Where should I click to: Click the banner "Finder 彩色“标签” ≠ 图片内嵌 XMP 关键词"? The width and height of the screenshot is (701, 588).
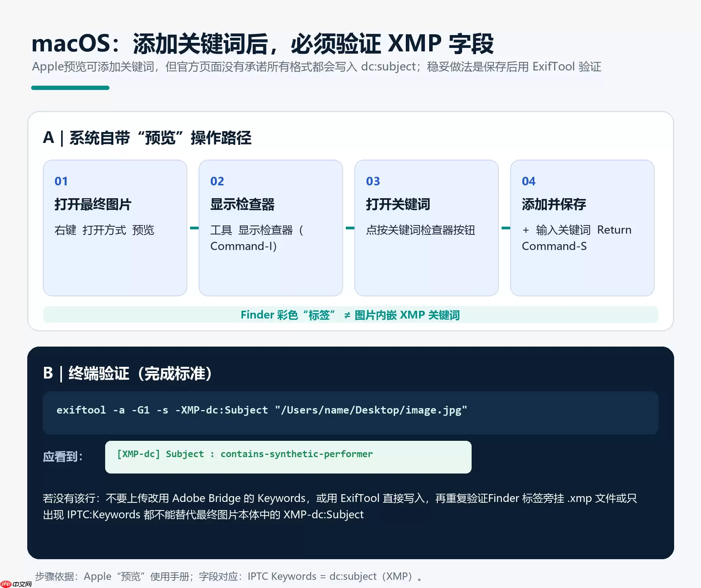point(350,315)
